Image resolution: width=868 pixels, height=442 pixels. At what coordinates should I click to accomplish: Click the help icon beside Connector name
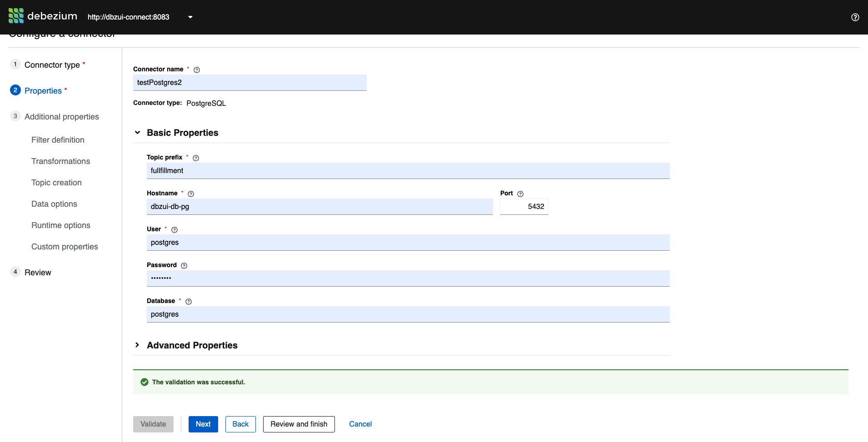pyautogui.click(x=196, y=70)
